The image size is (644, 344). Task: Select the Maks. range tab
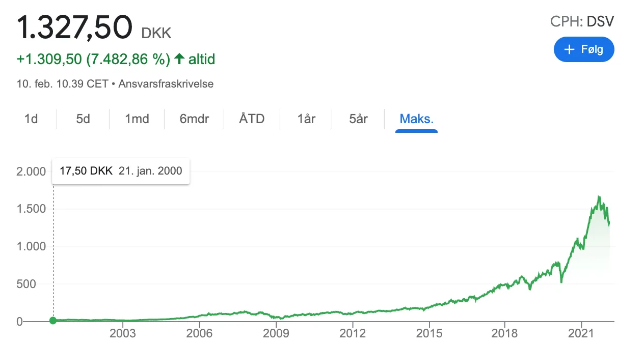[x=416, y=119]
